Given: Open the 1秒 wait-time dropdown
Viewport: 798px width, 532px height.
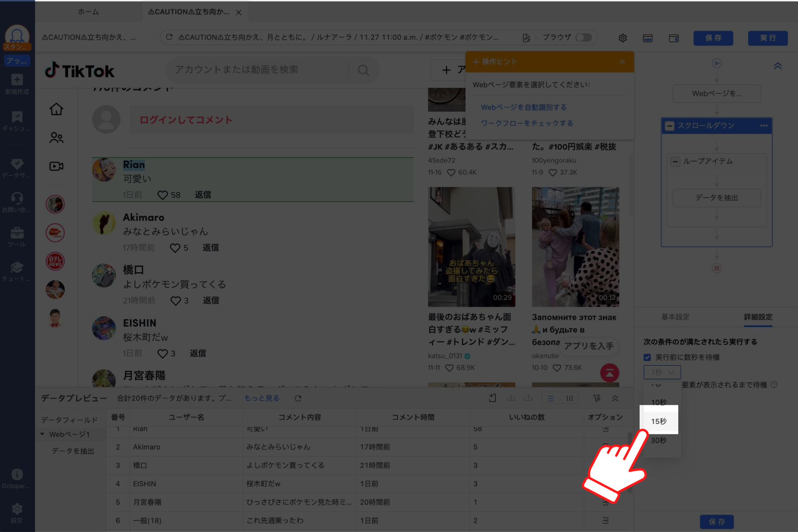Looking at the screenshot, I should click(662, 372).
